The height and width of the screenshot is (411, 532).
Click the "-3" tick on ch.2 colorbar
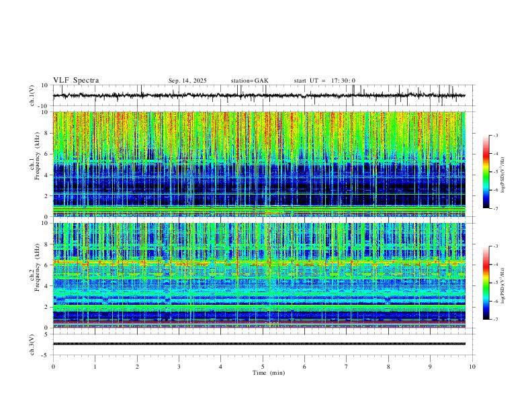pos(495,246)
